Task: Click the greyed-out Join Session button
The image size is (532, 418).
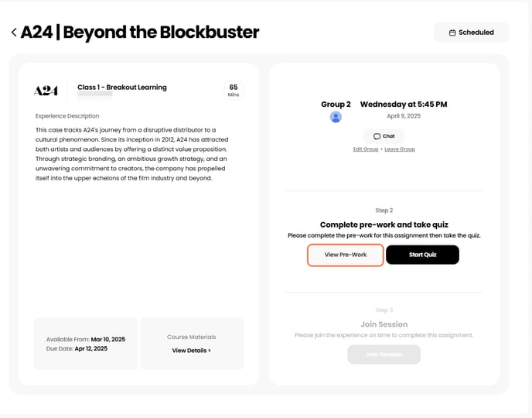Action: click(x=384, y=355)
